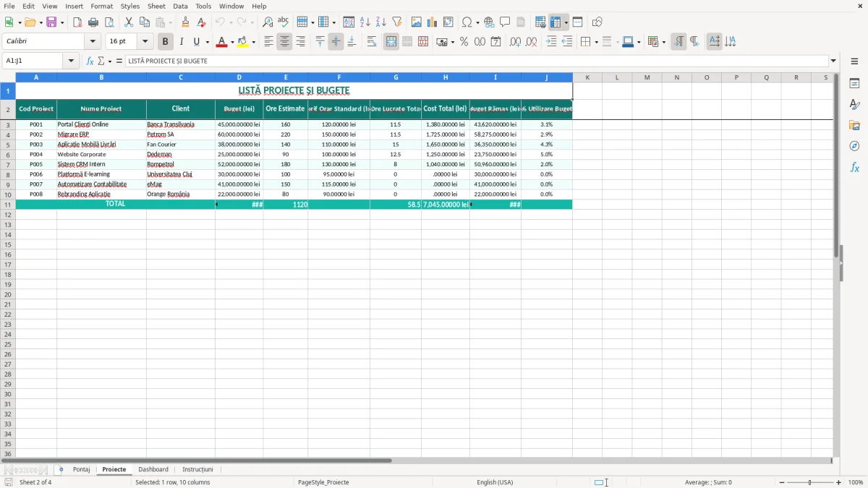Adjust the zoom slider in status bar
The width and height of the screenshot is (868, 488).
810,482
